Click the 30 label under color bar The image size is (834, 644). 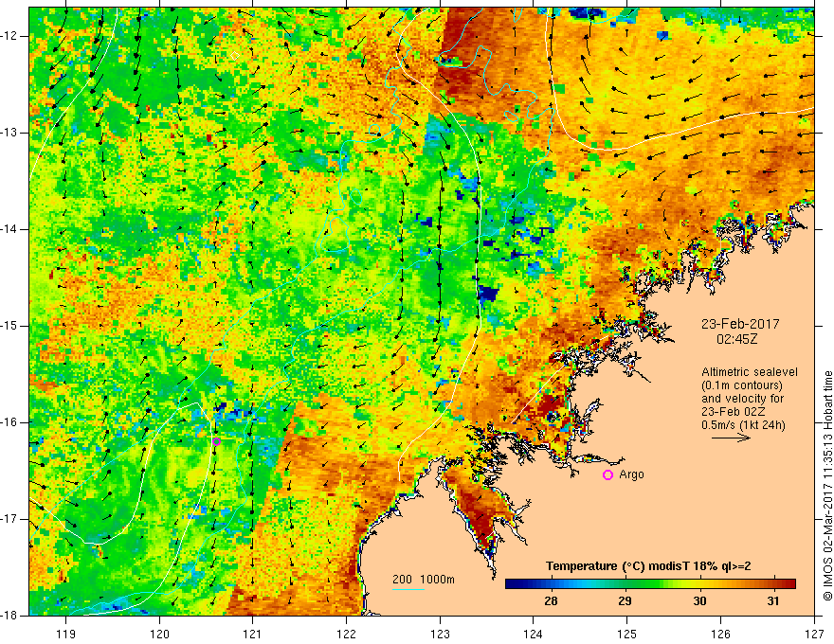tap(699, 601)
